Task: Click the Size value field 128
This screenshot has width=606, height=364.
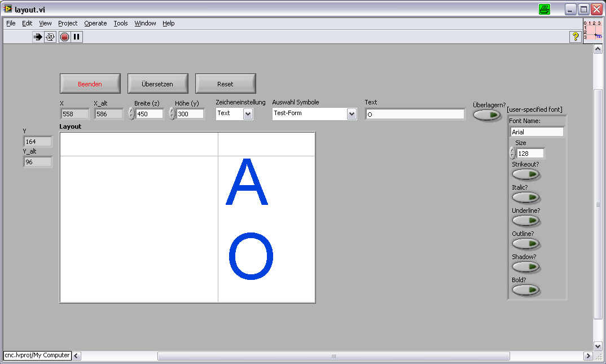Action: 530,154
